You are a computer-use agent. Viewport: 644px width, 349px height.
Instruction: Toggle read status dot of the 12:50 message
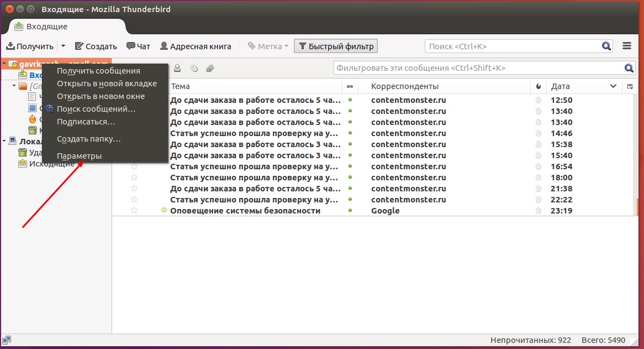tap(350, 100)
